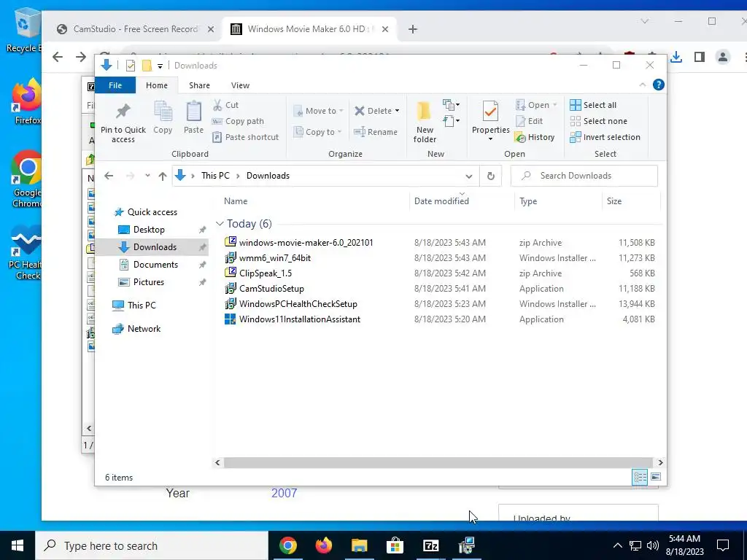Click Invert selection in ribbon

[x=605, y=137]
